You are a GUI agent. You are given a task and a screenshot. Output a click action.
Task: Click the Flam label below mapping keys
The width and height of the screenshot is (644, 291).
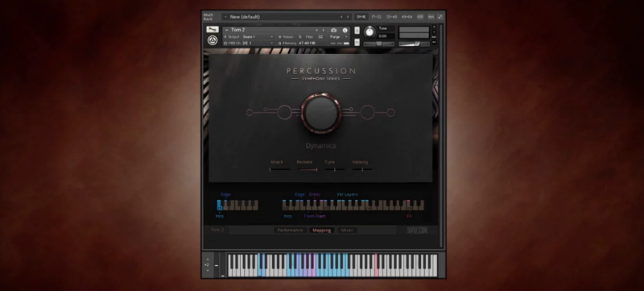click(320, 216)
